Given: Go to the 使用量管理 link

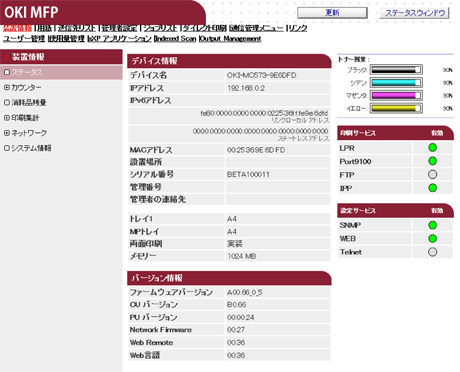Looking at the screenshot, I should click(67, 39).
